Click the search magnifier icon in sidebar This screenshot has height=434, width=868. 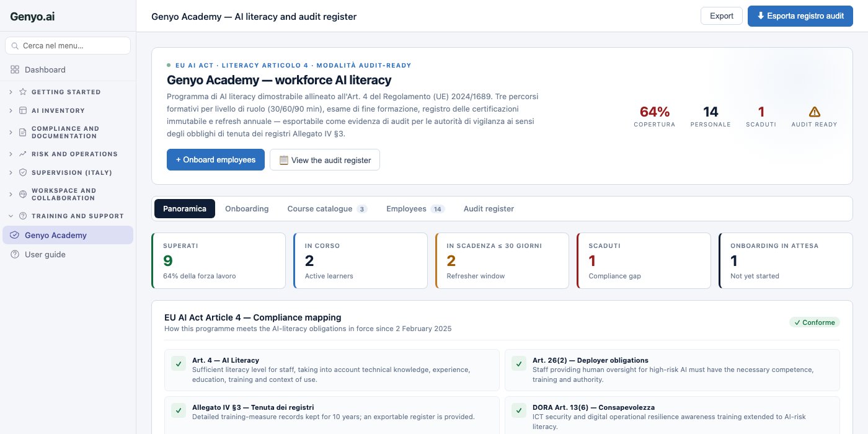click(x=15, y=46)
